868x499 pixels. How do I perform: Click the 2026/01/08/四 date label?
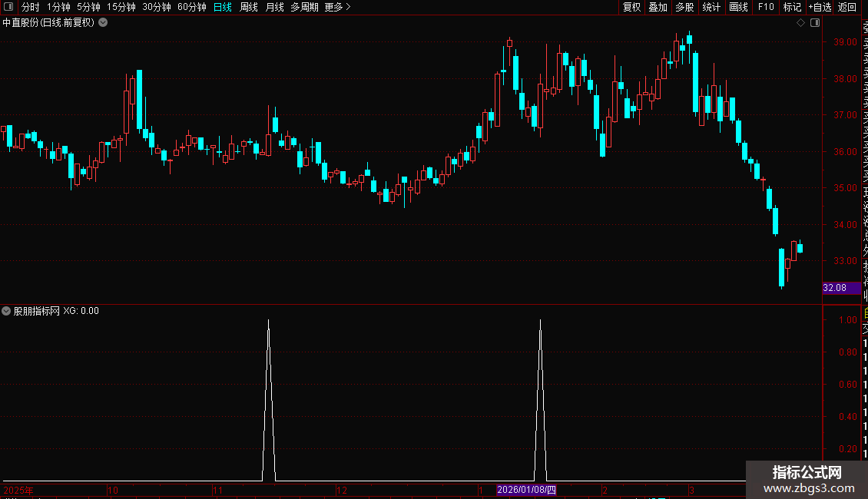coord(526,490)
